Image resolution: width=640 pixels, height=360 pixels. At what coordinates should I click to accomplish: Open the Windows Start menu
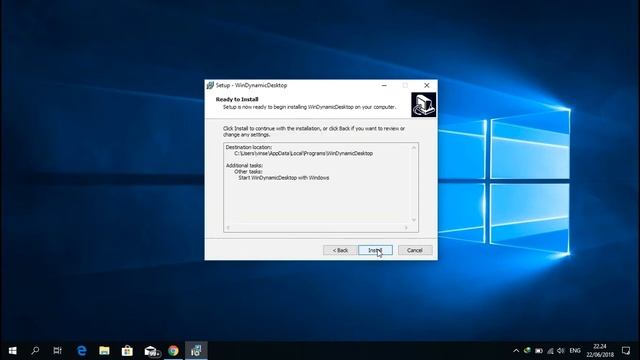pos(12,351)
